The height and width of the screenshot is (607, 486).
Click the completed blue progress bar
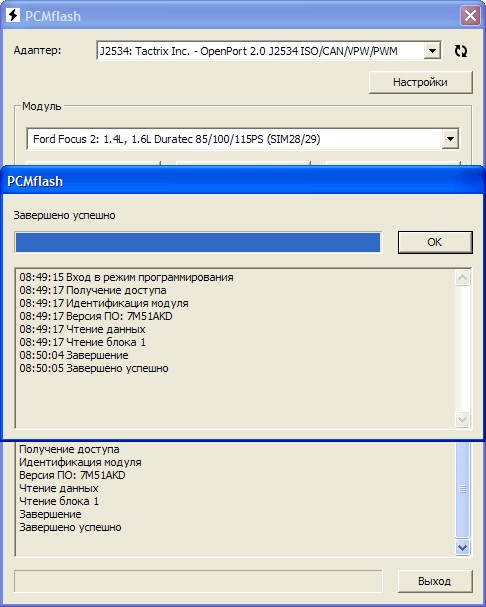tap(198, 242)
